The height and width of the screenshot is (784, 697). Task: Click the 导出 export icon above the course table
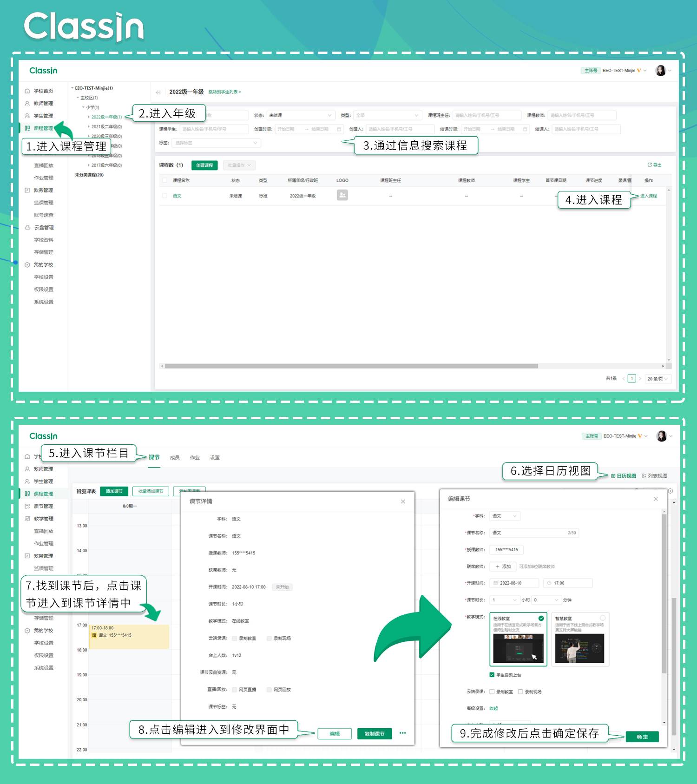coord(650,165)
